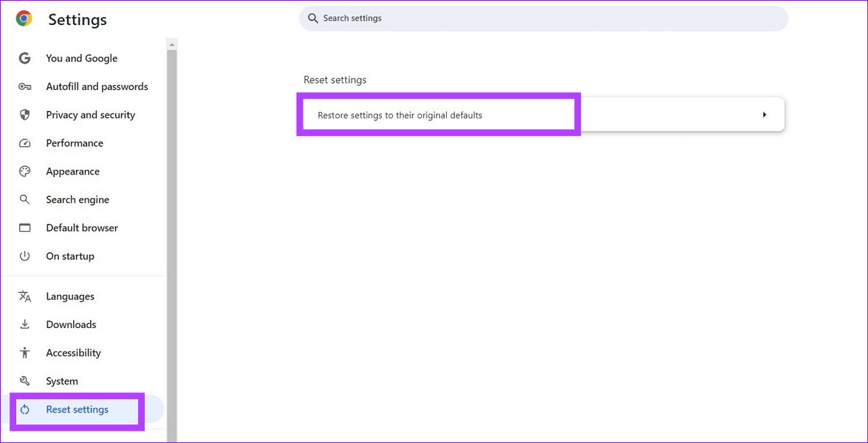
Task: Open the Privacy and security section
Action: click(90, 114)
